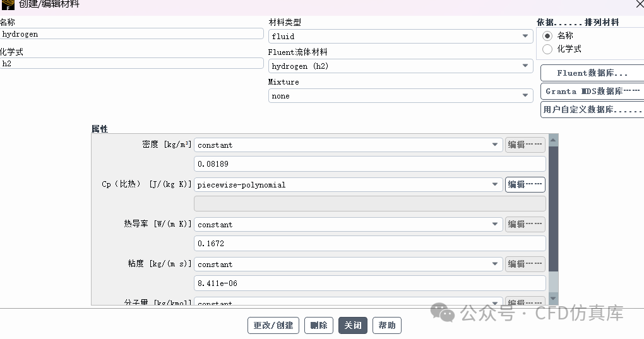The width and height of the screenshot is (644, 339).
Task: Click the 名称 field containing hydrogen
Action: click(131, 33)
